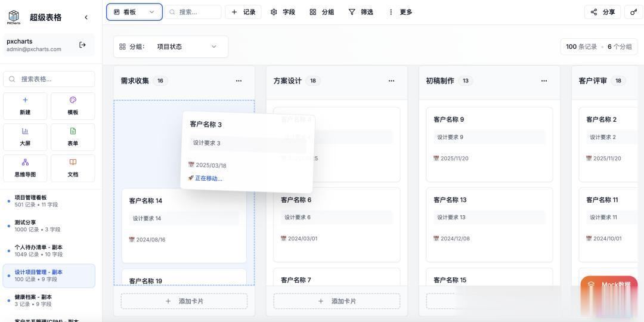Click the calendar icon on 客户名称 9 card
Image resolution: width=644 pixels, height=322 pixels.
436,158
